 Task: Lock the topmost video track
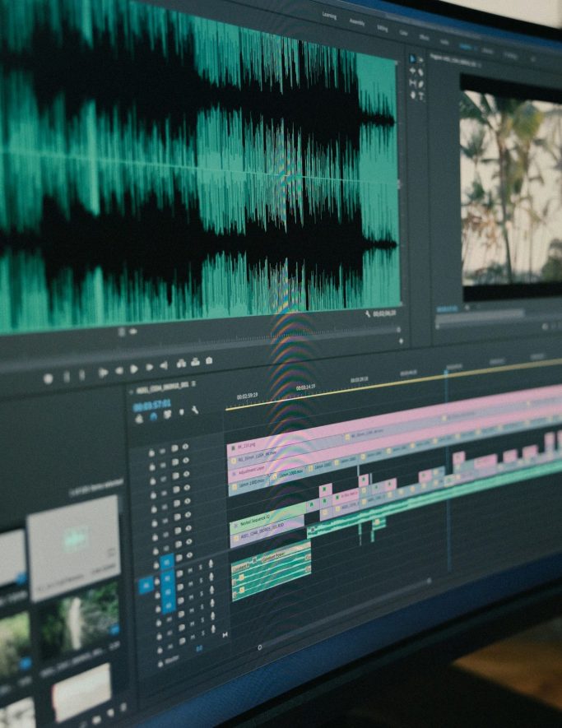click(x=152, y=452)
